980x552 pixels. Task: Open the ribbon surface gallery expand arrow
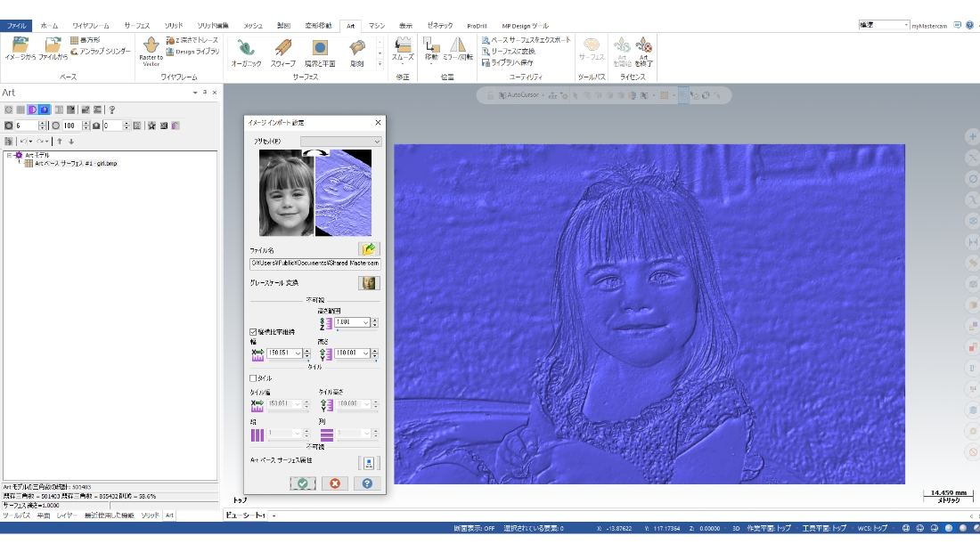(x=380, y=64)
